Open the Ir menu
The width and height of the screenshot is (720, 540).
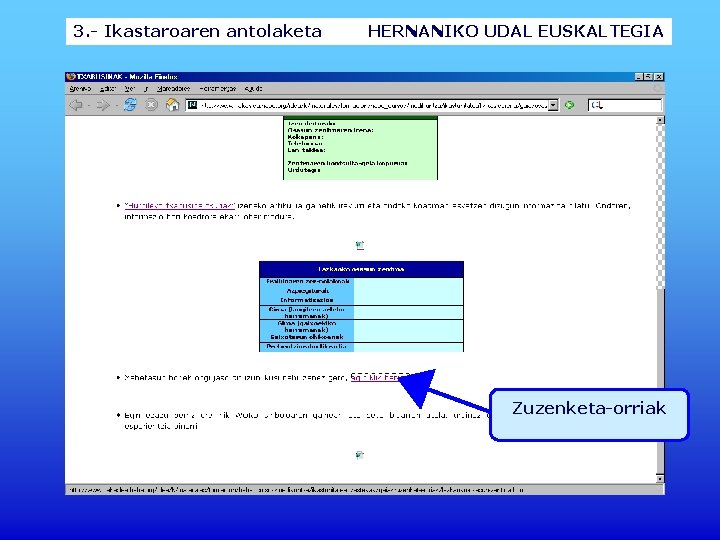146,89
